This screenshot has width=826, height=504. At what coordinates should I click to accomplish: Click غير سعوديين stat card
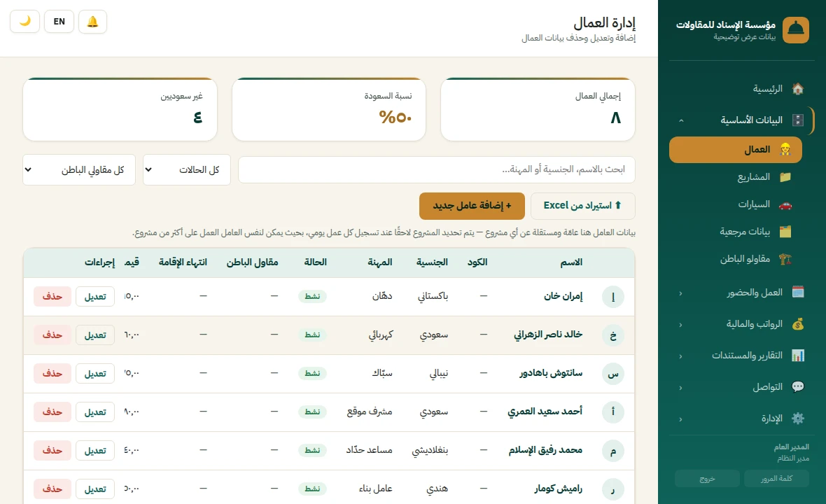[x=120, y=109]
